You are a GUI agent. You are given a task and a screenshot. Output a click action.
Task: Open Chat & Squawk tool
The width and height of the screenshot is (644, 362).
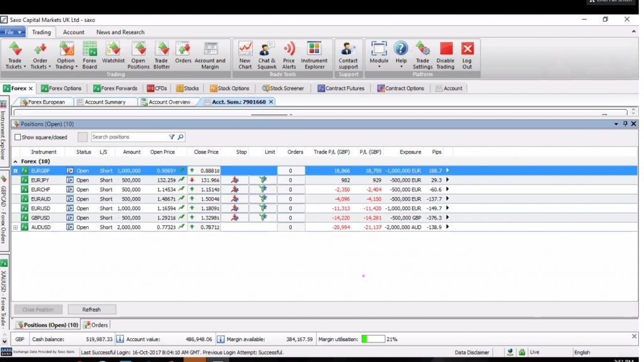pos(267,55)
